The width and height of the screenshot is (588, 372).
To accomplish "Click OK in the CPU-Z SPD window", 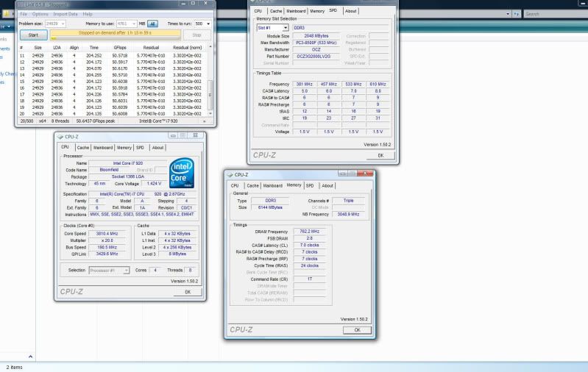I will click(x=380, y=155).
